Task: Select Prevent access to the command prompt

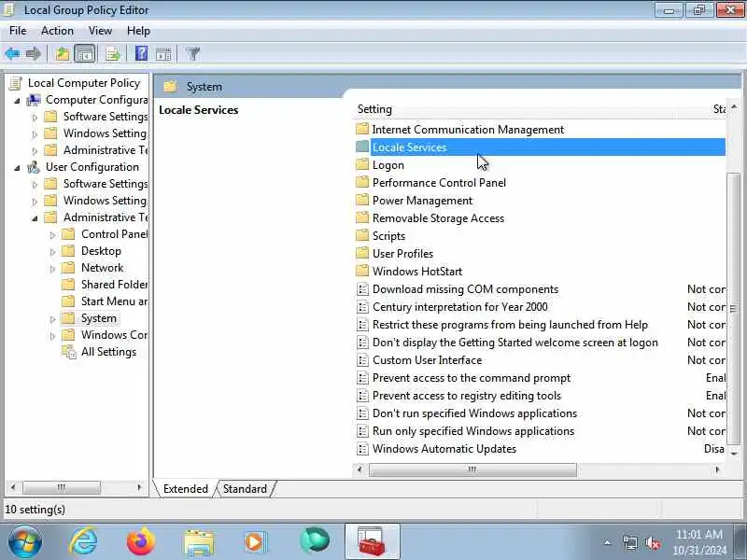Action: 472,378
